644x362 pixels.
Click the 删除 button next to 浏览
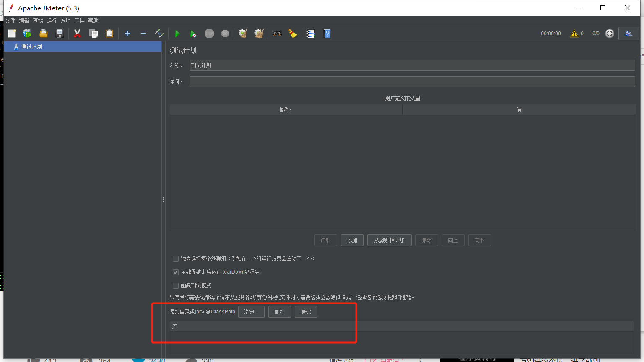[280, 312]
